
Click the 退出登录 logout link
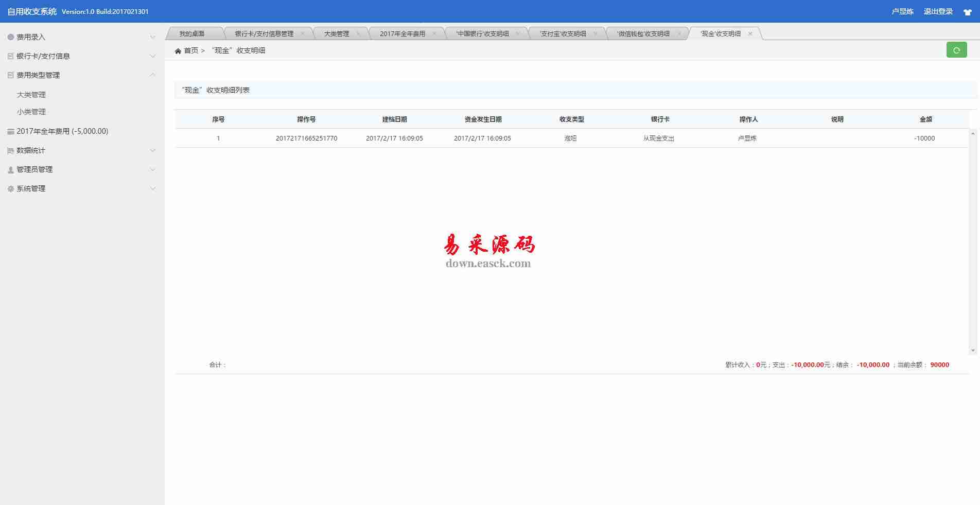click(x=938, y=11)
